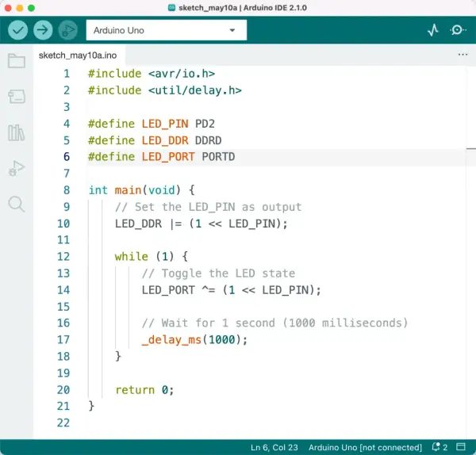Click the int main(void) line
Viewport: 476px width, 455px height.
[142, 190]
